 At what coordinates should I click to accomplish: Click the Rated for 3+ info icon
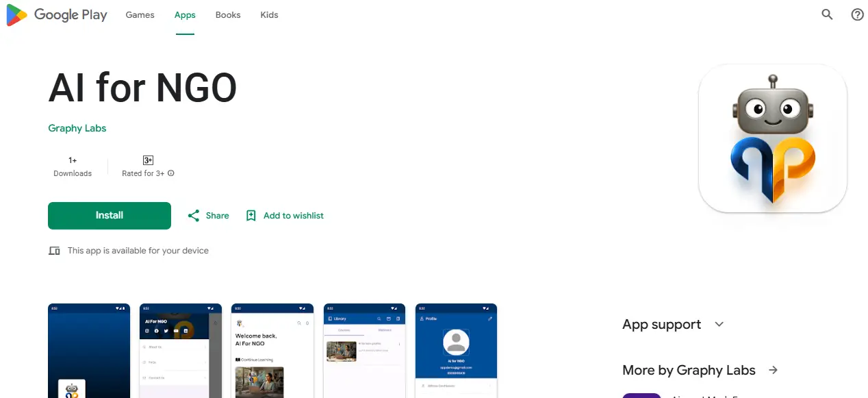171,173
